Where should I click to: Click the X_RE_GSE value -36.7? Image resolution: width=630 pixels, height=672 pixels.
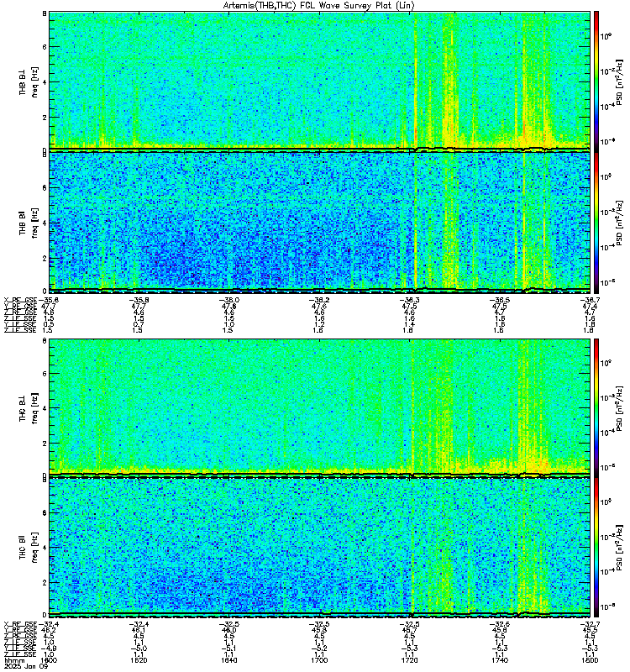pos(590,301)
